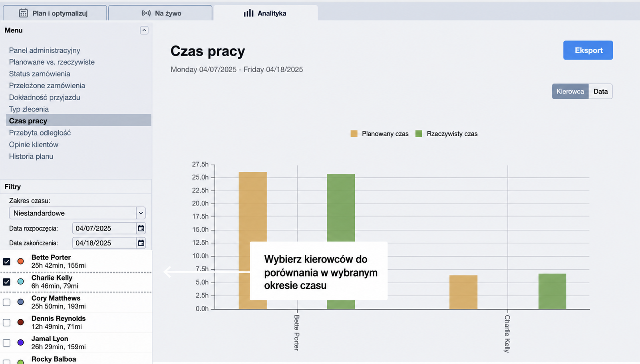
Task: Switch chart grouping to Data
Action: pyautogui.click(x=600, y=91)
